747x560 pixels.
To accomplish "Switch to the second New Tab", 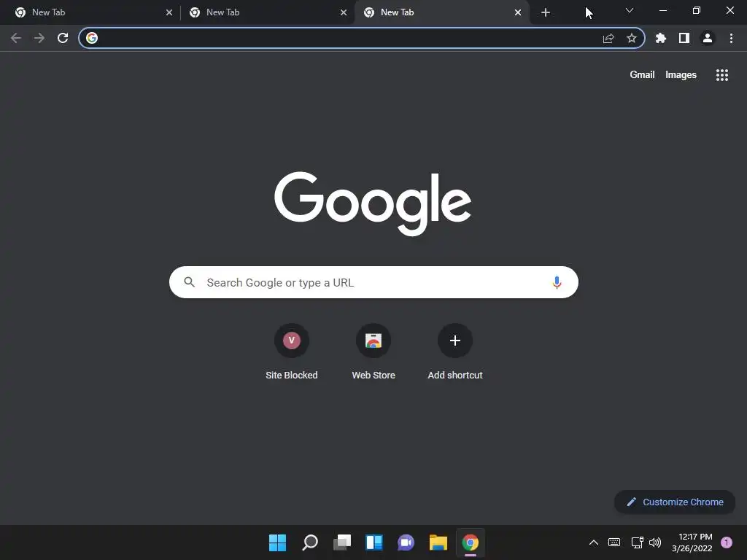I will (267, 12).
